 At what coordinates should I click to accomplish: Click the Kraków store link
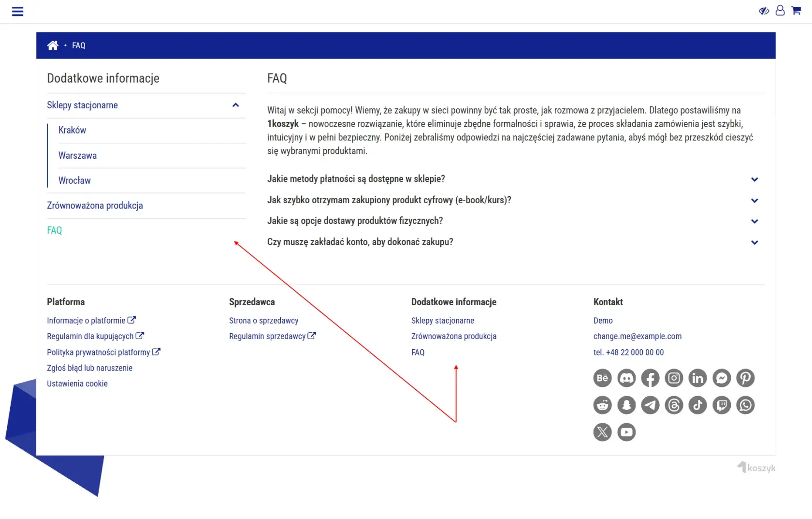click(72, 130)
